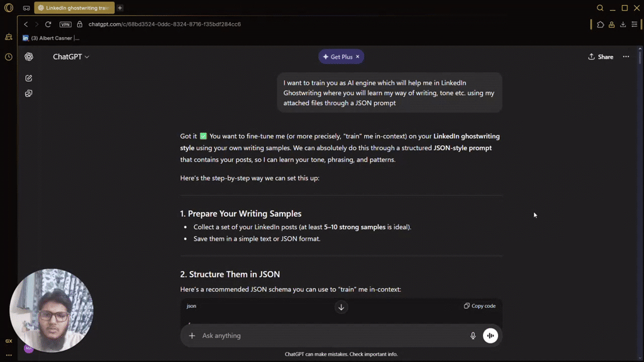Open the sidebar GX corner icon
The image size is (644, 362).
tap(9, 37)
